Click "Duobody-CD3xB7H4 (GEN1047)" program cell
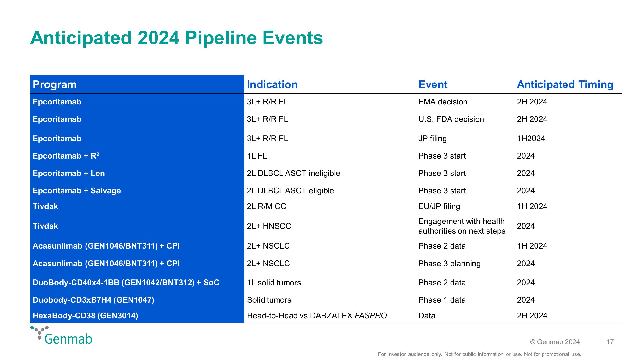 [93, 300]
